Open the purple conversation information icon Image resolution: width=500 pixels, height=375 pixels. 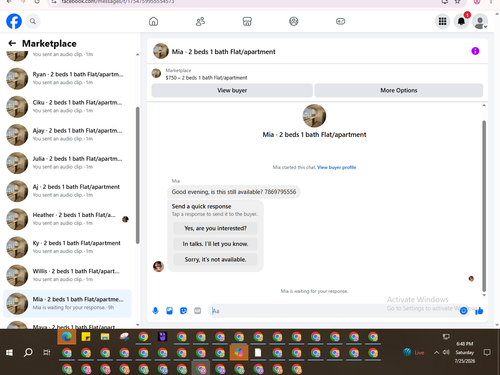(x=475, y=51)
